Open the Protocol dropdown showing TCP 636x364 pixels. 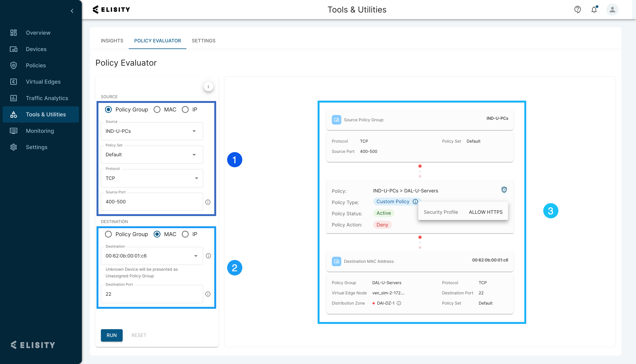[x=152, y=178]
